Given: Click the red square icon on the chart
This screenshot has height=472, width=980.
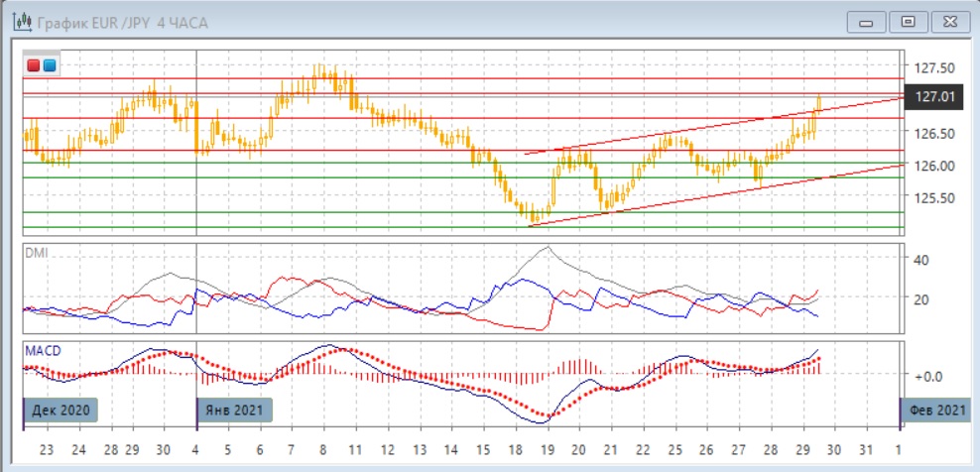Looking at the screenshot, I should [x=34, y=65].
